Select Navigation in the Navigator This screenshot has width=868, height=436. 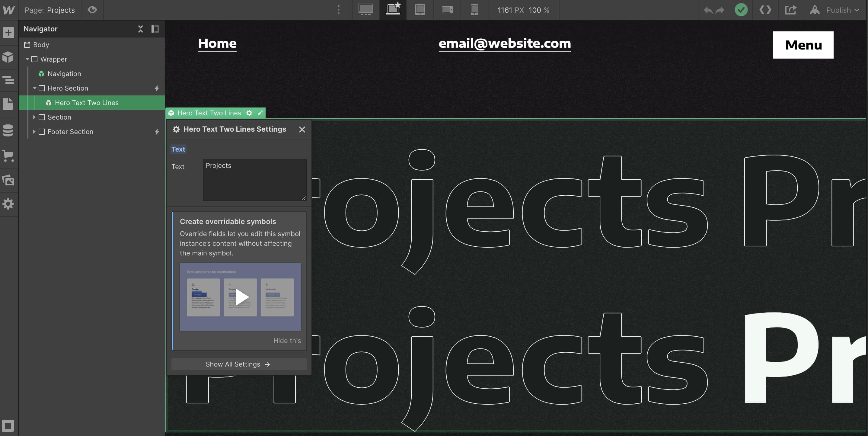(64, 74)
